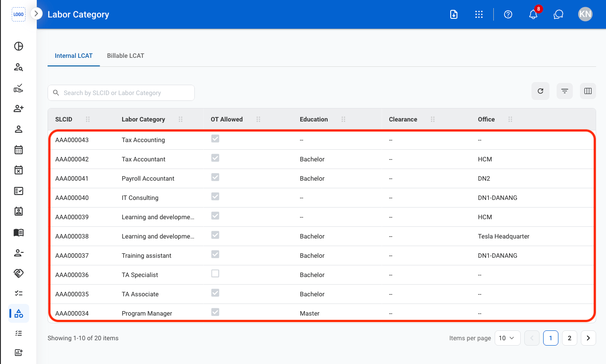Viewport: 606px width, 364px height.
Task: Click the download file icon in header
Action: pyautogui.click(x=454, y=14)
